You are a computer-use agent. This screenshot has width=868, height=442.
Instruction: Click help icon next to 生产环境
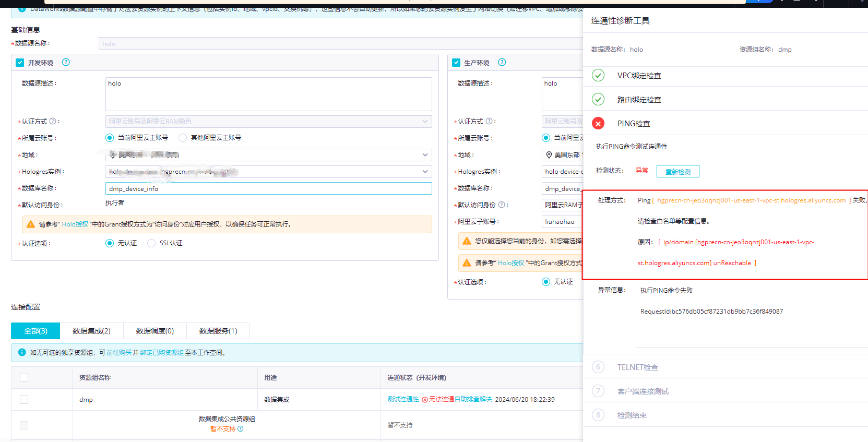pos(502,62)
